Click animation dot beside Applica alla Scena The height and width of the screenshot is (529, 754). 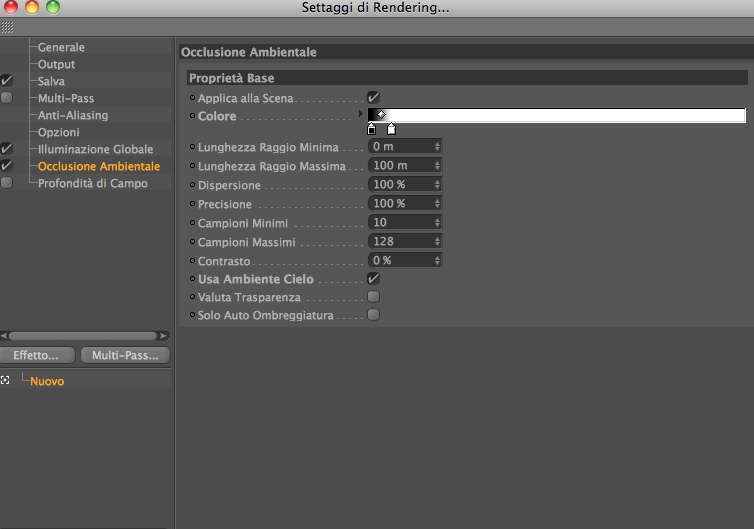click(192, 98)
